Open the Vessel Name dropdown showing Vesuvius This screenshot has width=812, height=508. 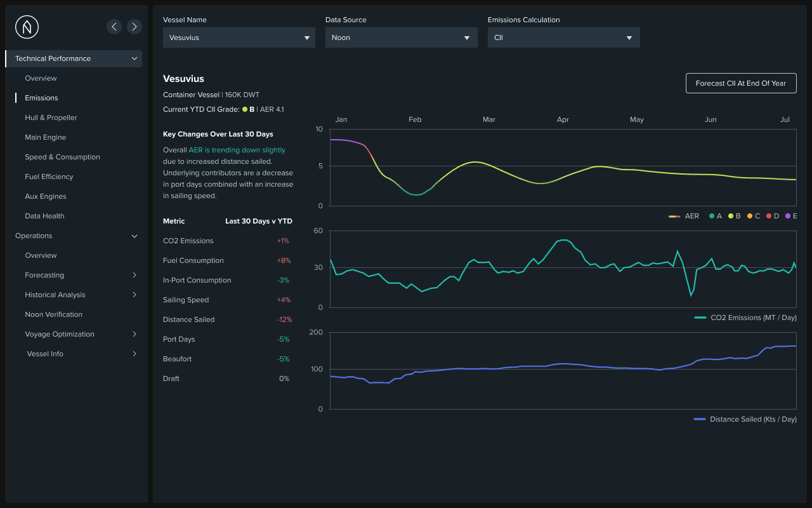click(239, 37)
